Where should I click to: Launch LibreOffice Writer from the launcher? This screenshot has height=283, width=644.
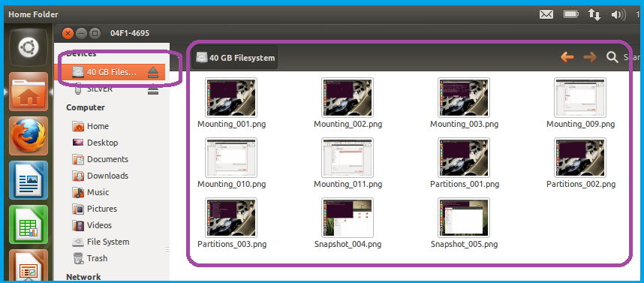point(29,180)
